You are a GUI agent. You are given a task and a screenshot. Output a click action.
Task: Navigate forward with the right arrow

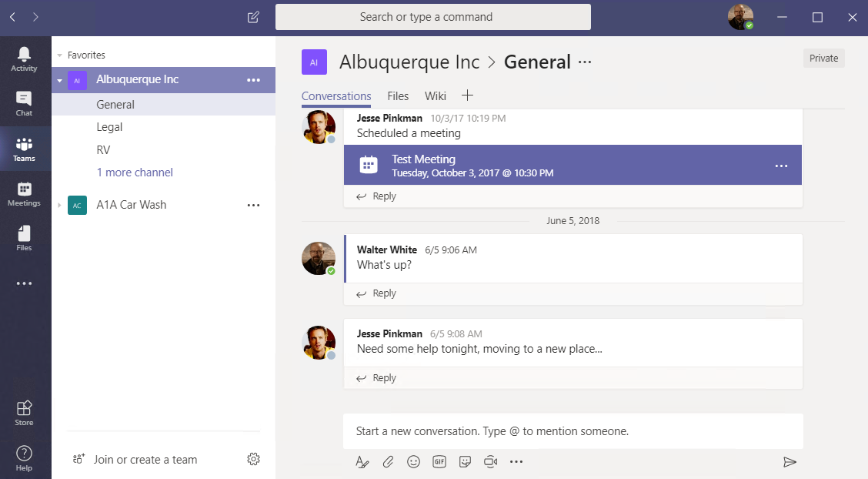pos(35,17)
